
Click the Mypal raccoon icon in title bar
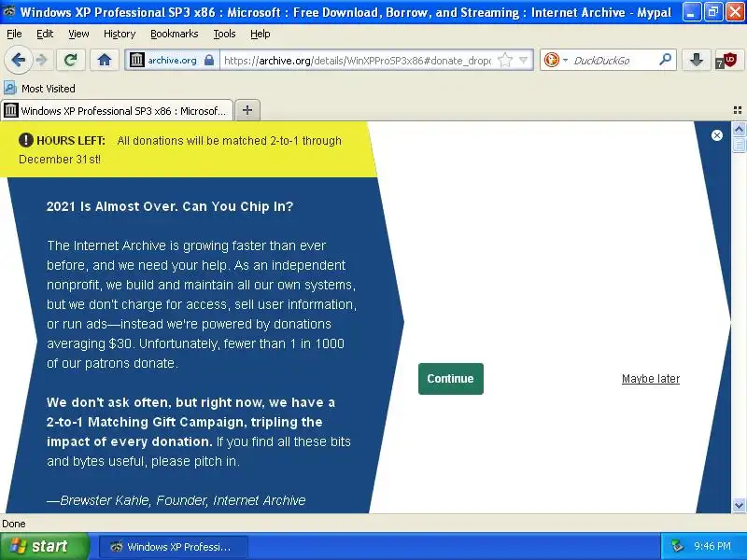click(x=9, y=11)
